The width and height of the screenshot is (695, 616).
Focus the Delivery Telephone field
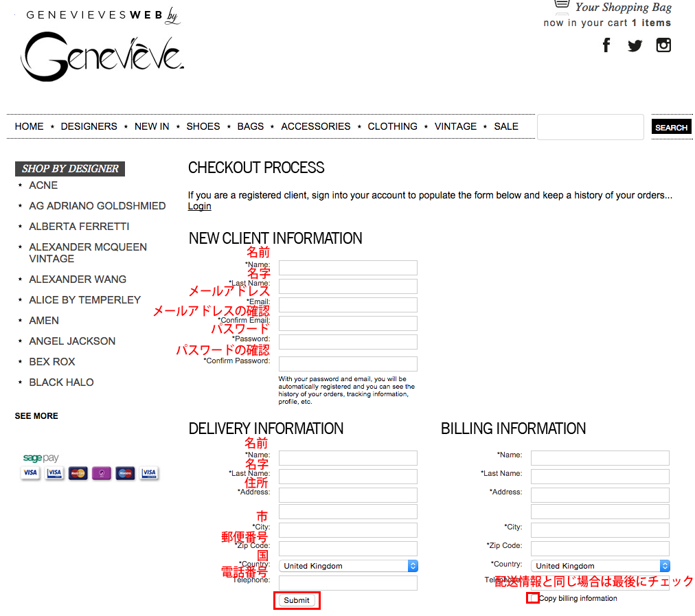348,583
